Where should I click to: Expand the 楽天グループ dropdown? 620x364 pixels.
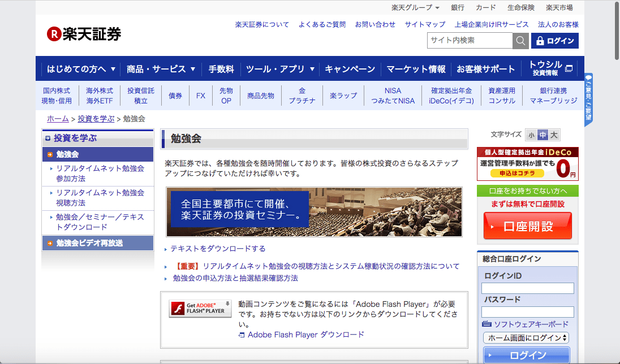[415, 7]
